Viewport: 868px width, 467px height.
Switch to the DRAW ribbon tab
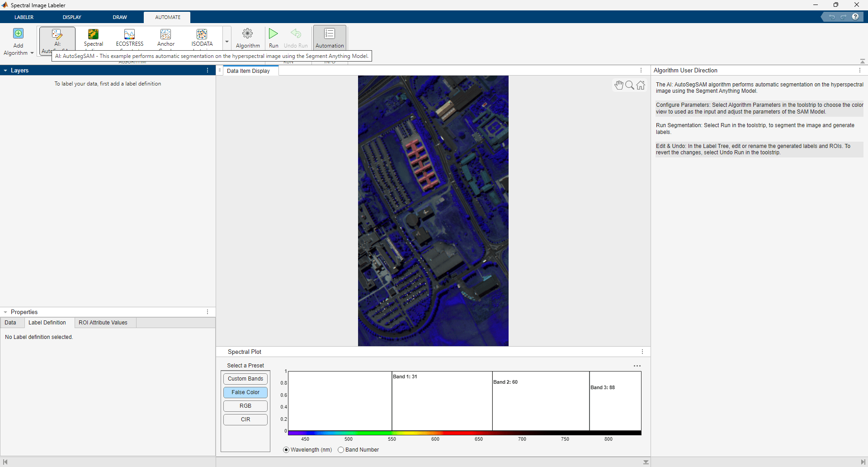coord(119,17)
